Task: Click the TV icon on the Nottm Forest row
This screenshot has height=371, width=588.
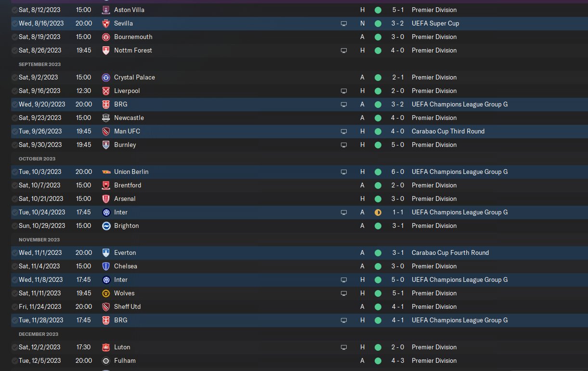Action: click(x=343, y=50)
